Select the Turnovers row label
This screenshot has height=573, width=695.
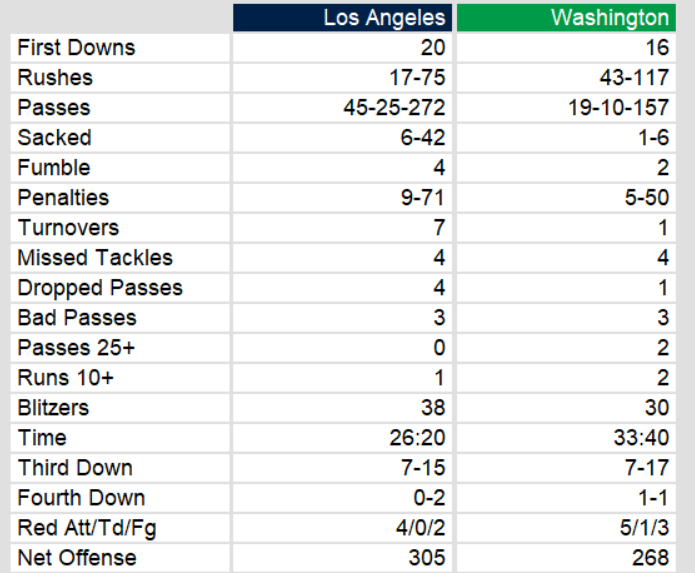point(68,228)
